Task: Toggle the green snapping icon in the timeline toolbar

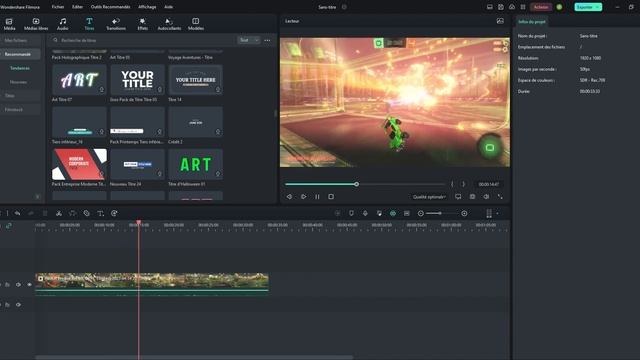Action: pyautogui.click(x=393, y=213)
